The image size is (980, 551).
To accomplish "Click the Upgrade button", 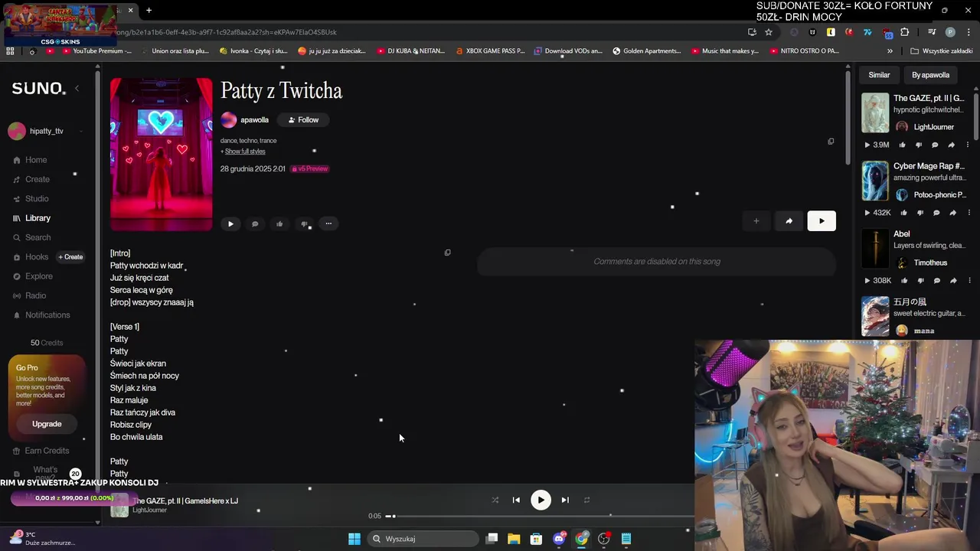I will (47, 424).
